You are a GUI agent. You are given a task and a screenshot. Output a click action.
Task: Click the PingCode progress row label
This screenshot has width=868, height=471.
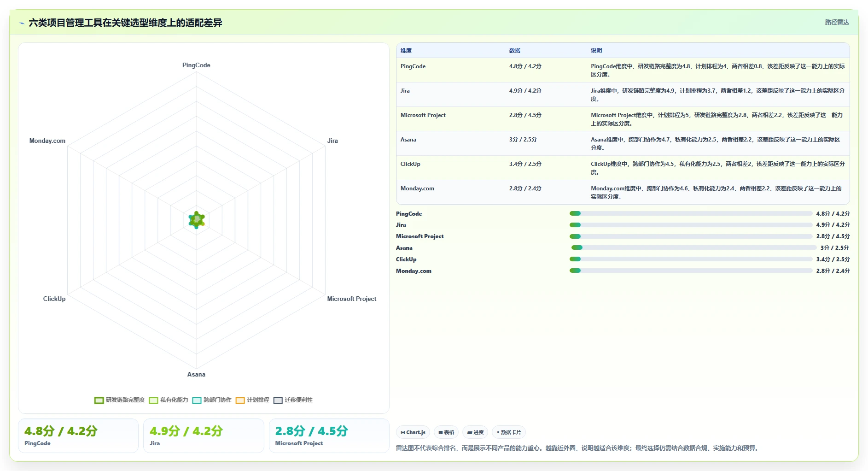click(x=409, y=214)
